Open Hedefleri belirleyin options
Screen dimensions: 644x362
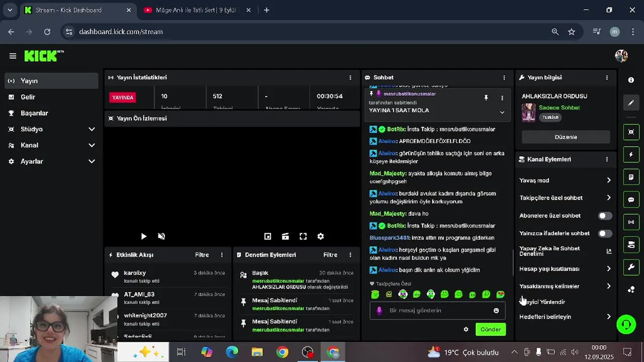609,317
